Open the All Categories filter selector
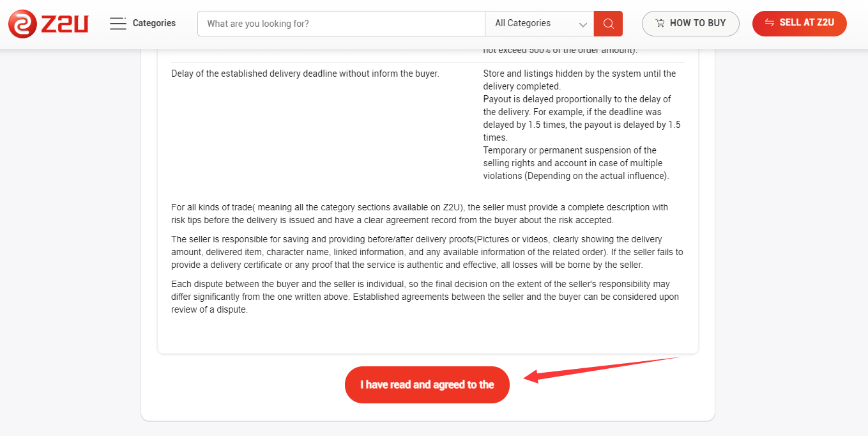 [538, 24]
